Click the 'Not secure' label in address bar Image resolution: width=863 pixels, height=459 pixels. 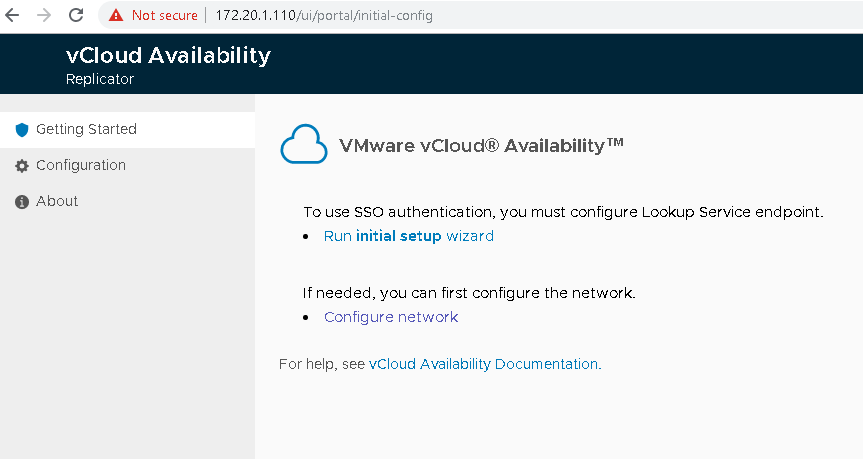[x=165, y=15]
